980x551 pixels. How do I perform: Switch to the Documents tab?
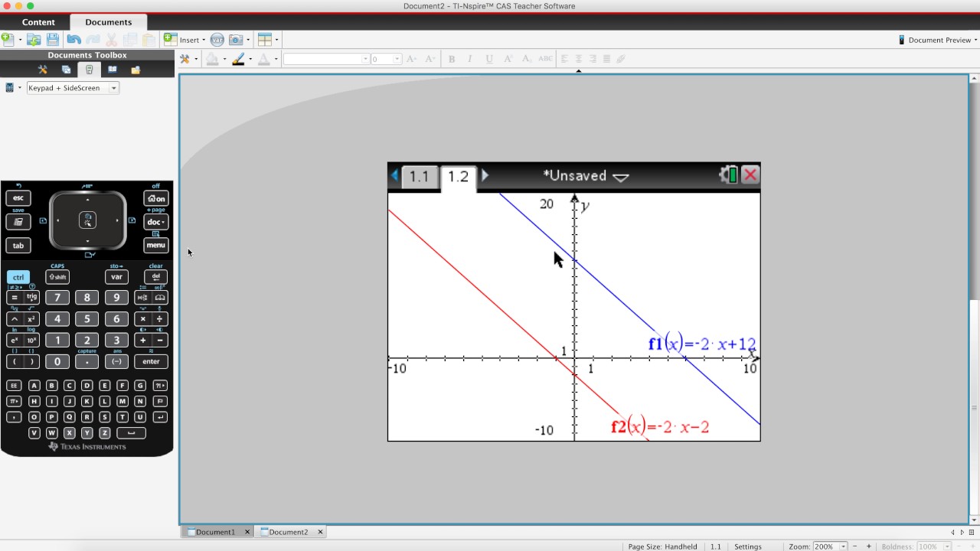[108, 22]
